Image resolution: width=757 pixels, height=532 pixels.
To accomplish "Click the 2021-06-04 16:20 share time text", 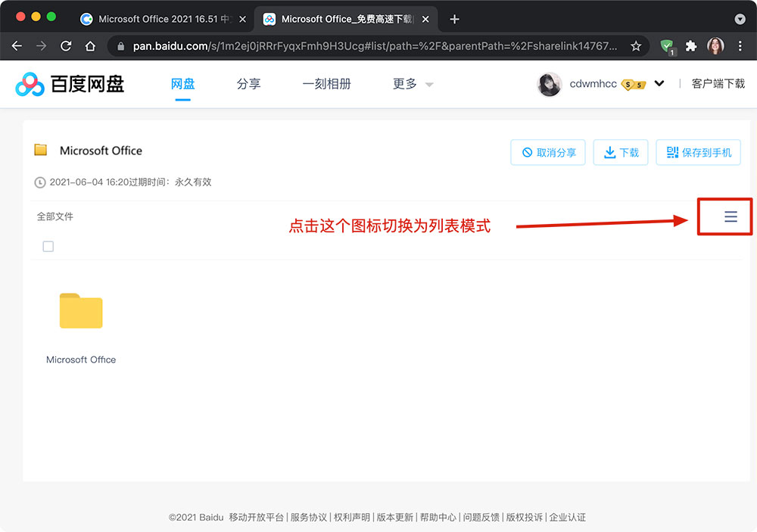I will 89,182.
